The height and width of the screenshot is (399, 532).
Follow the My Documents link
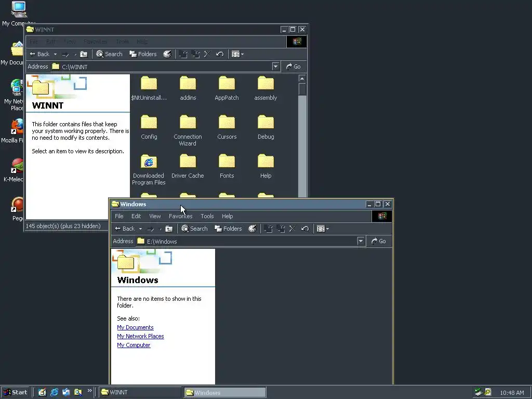136,327
